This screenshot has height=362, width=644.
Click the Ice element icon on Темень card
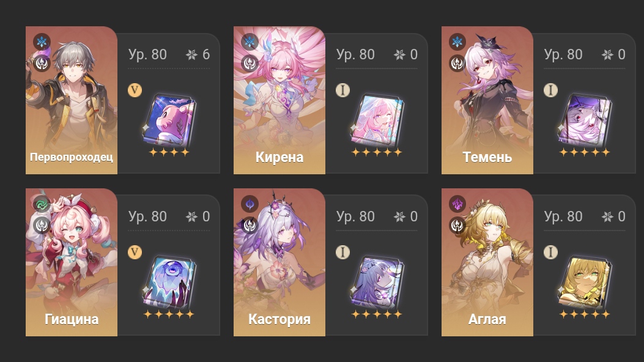click(x=457, y=42)
